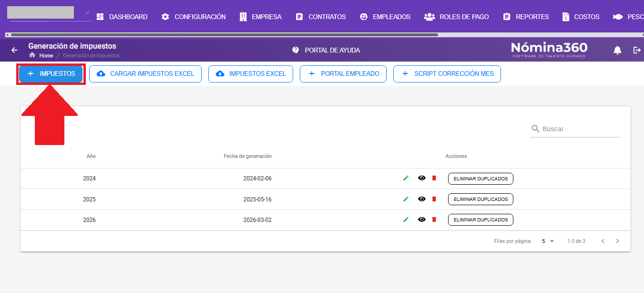The image size is (644, 293).
Task: View the 2026 tax record eye icon
Action: pyautogui.click(x=422, y=220)
